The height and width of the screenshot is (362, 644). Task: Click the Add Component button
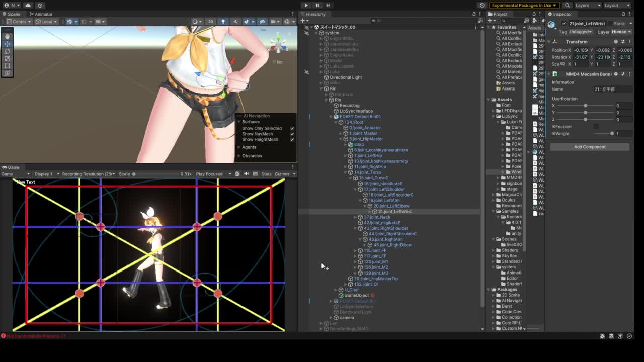590,147
